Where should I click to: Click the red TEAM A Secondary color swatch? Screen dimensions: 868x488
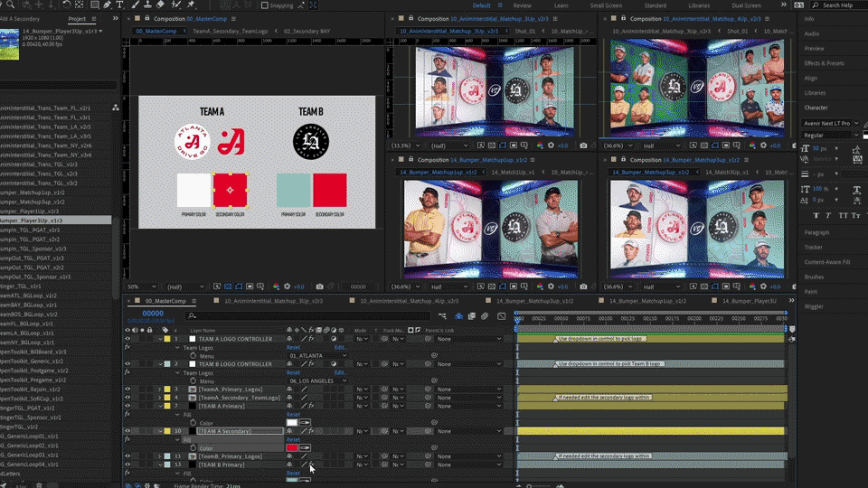point(292,447)
